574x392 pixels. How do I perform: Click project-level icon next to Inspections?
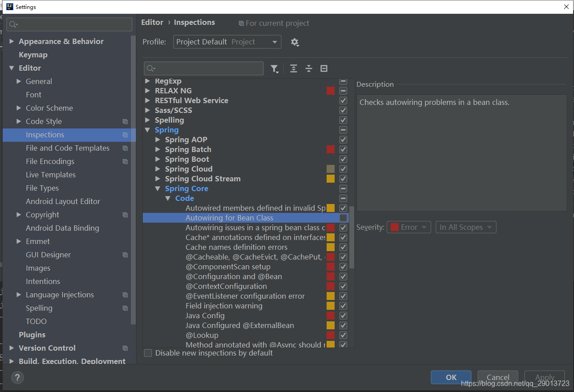[x=125, y=135]
